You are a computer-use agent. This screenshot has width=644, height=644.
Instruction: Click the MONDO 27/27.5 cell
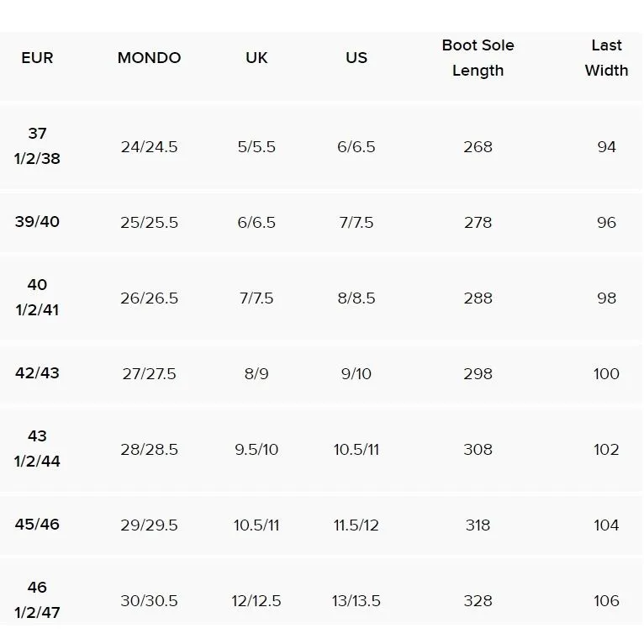pos(149,374)
